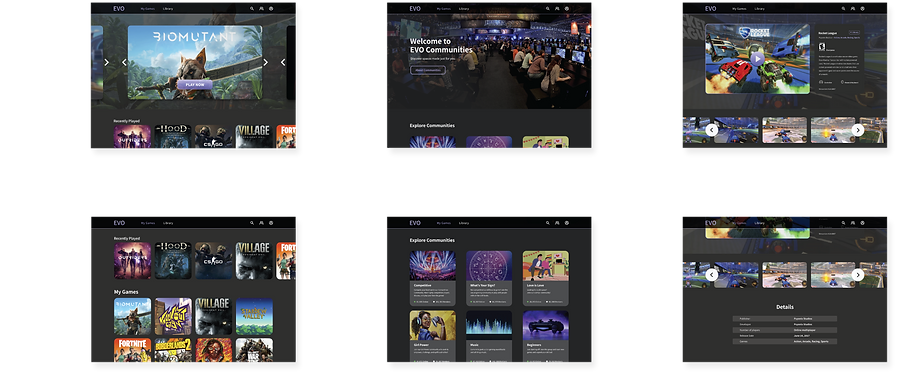
Task: Click search icon on the My Games grid screen
Action: click(x=252, y=223)
